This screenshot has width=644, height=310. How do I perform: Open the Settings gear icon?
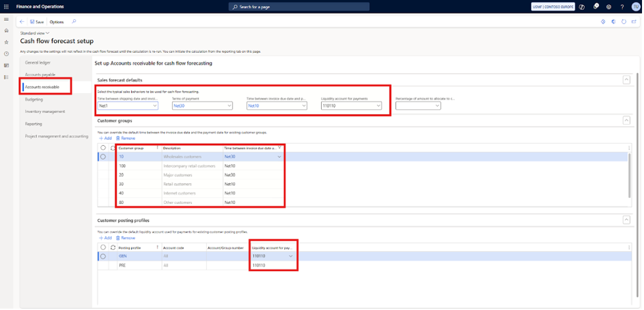(608, 7)
